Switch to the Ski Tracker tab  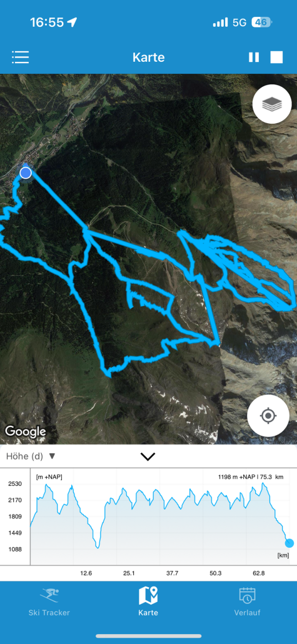[x=49, y=602]
